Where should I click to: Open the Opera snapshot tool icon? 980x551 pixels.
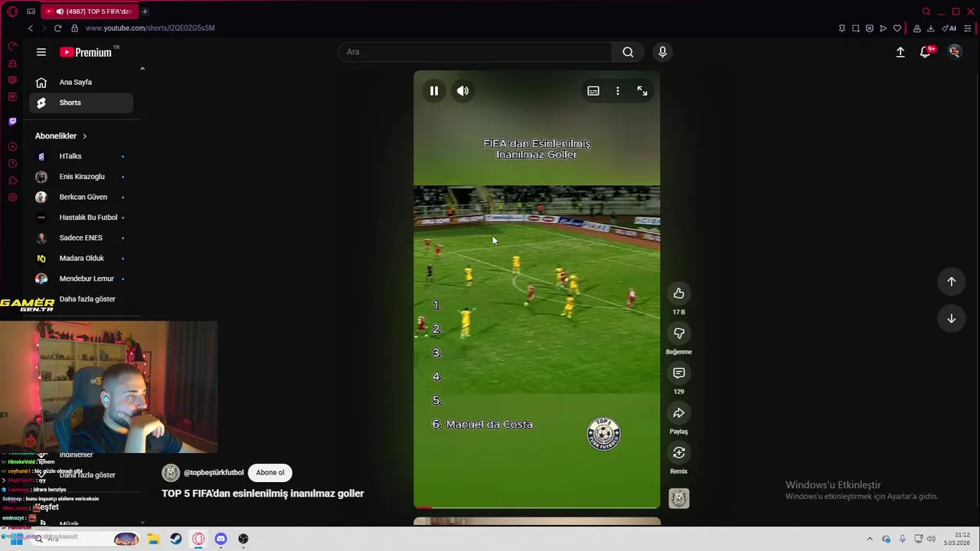(856, 28)
